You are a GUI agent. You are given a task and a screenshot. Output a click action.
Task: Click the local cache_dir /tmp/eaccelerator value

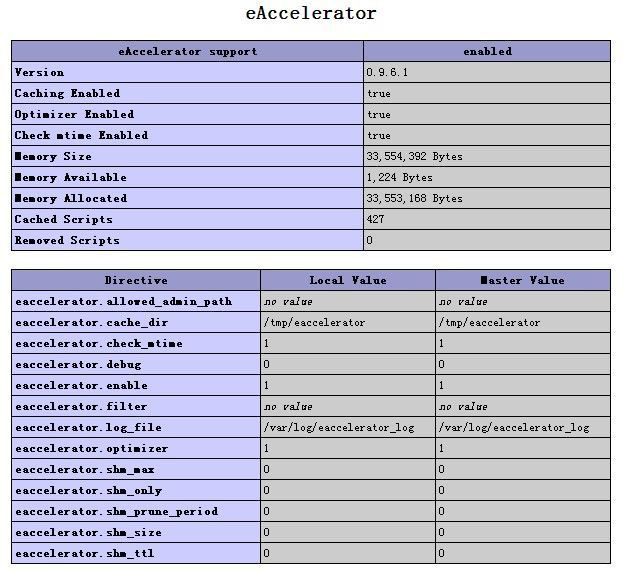pos(314,323)
